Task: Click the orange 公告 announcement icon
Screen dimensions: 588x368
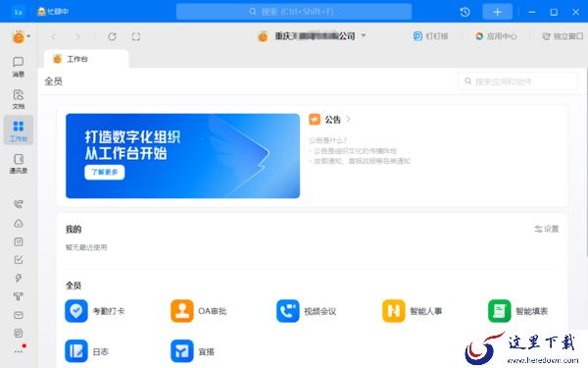Action: coord(315,120)
